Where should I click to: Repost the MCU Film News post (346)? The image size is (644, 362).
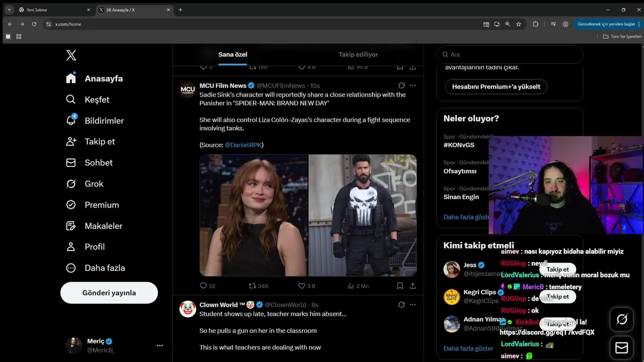tap(259, 286)
